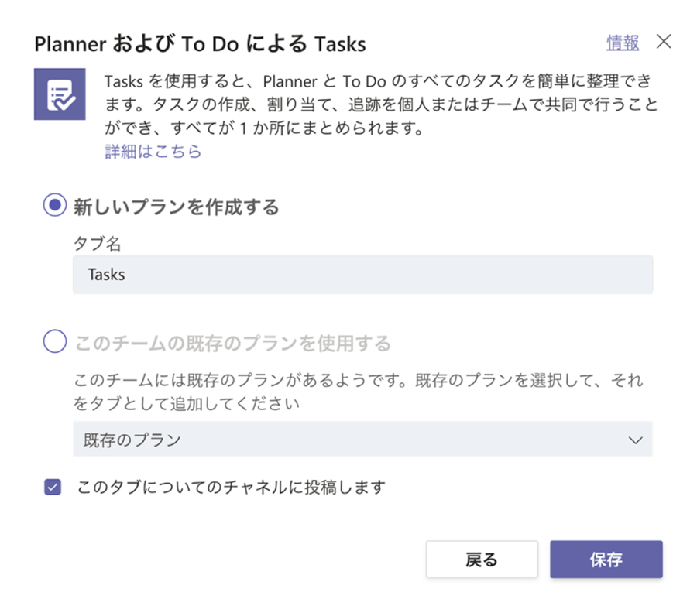Toggle the channel post checkbox
697x616 pixels.
click(x=53, y=488)
